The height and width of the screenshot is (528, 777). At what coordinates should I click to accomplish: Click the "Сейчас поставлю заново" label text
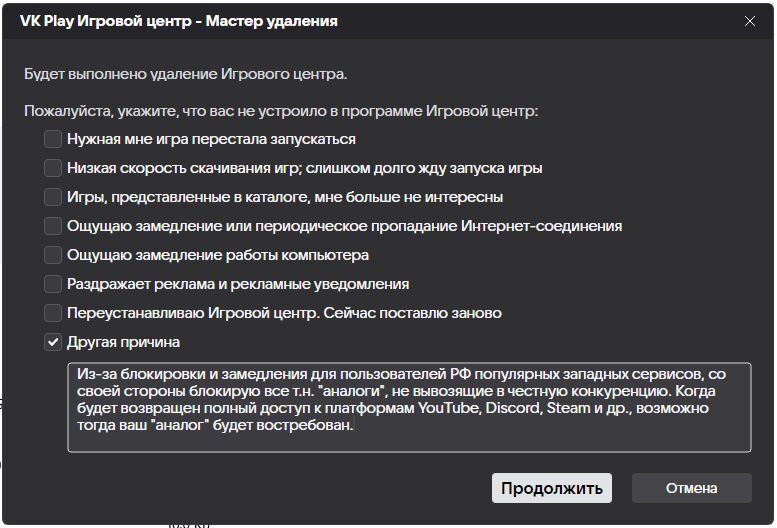418,313
